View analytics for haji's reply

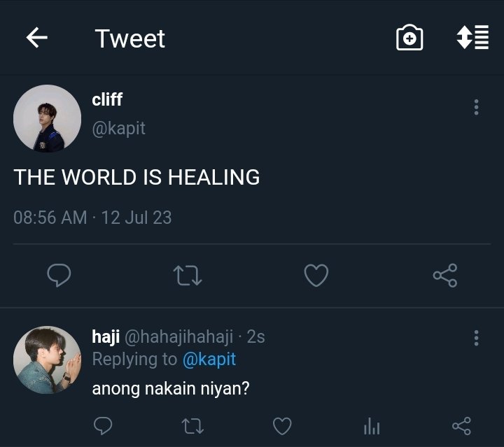pos(372,426)
